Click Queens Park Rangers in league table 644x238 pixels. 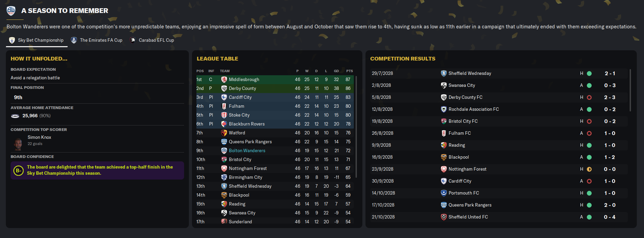pyautogui.click(x=250, y=142)
